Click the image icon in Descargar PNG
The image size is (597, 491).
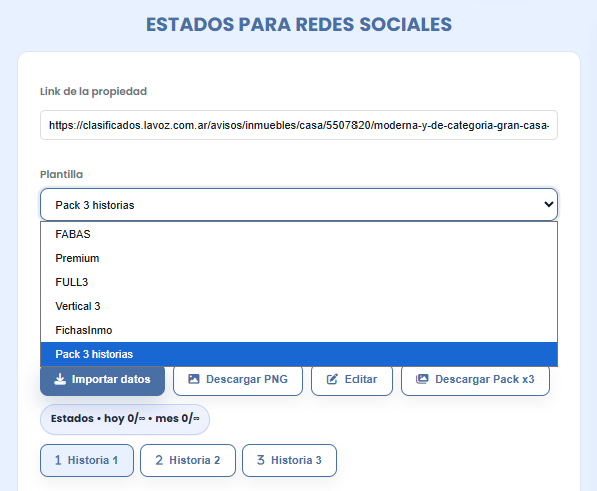tap(194, 379)
